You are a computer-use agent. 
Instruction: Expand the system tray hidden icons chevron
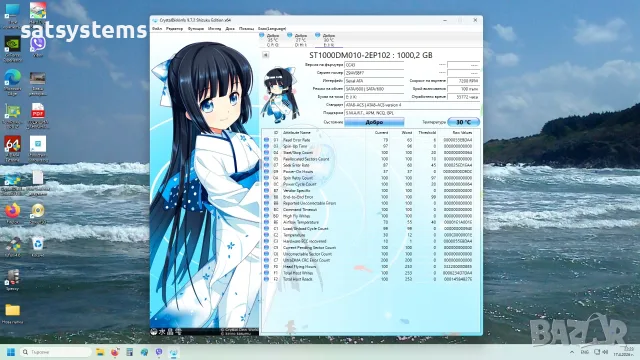point(572,352)
